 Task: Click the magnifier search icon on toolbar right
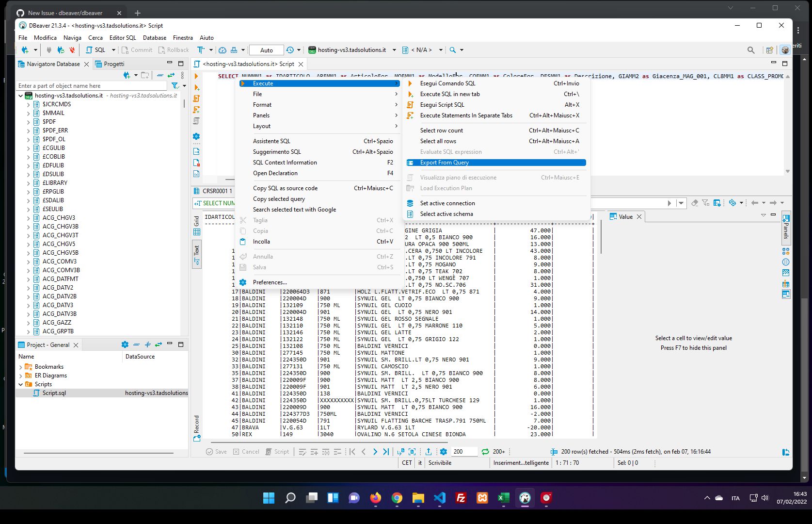coord(751,50)
